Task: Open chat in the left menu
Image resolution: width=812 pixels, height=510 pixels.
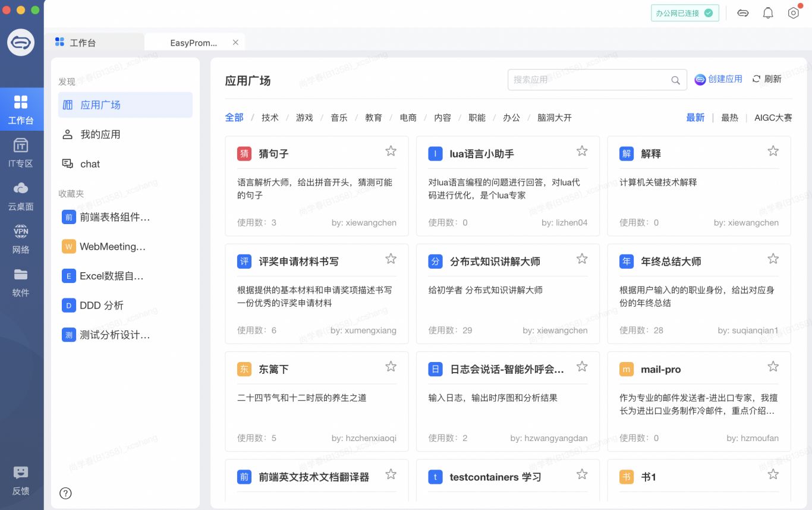Action: pos(125,164)
